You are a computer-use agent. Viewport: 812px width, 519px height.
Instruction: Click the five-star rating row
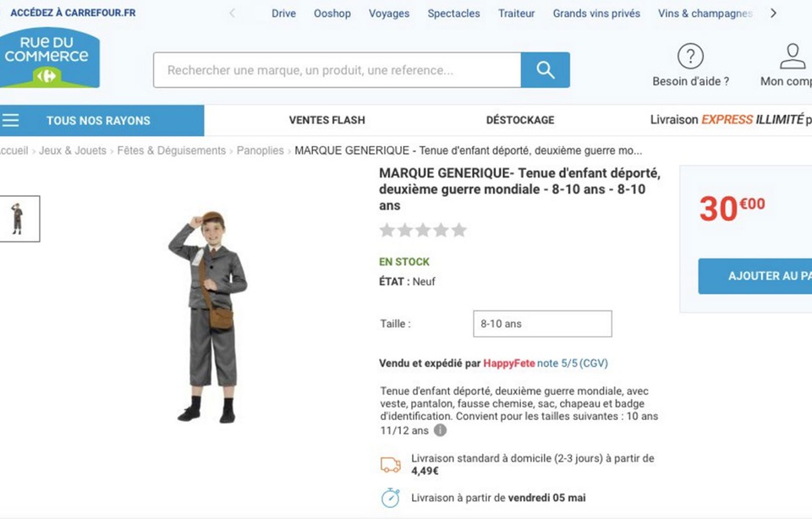423,230
